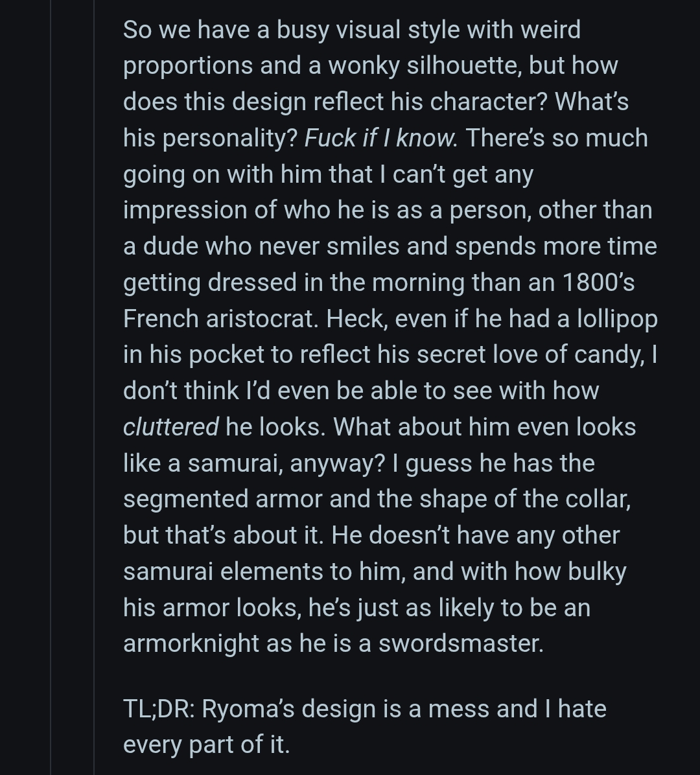The height and width of the screenshot is (775, 700).
Task: Click the word 'personality?' in the comment
Action: pyautogui.click(x=230, y=138)
